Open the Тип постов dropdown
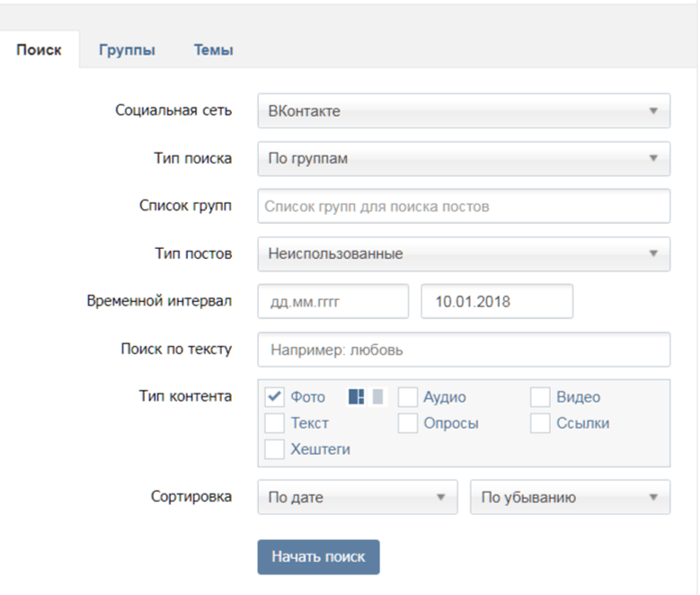700x595 pixels. click(464, 253)
